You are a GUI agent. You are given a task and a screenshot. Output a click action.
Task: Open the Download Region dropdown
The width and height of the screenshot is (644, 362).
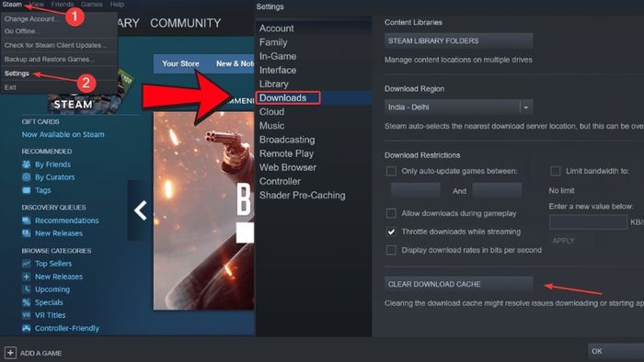[x=459, y=107]
